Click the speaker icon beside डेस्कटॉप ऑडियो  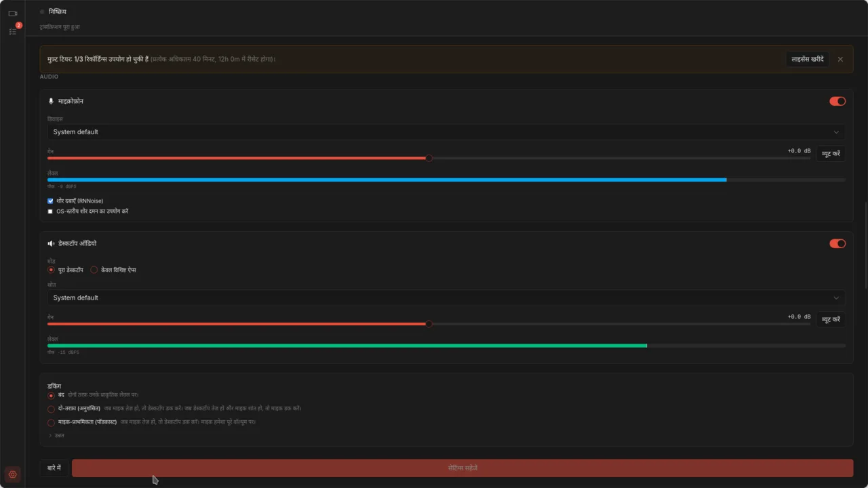(x=51, y=243)
